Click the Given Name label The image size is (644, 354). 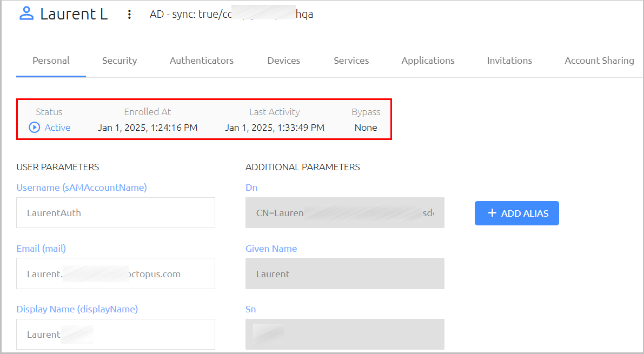coord(271,249)
